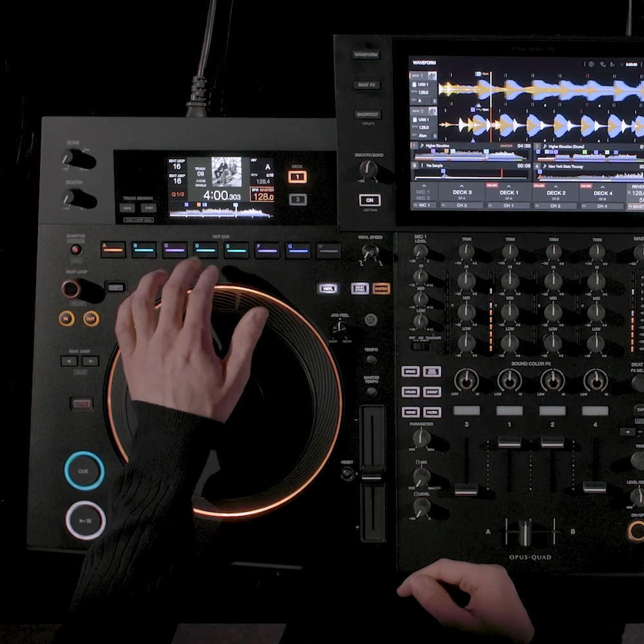Select Deck 3 button beside the display
Viewport: 644px width, 644px height.
[298, 200]
